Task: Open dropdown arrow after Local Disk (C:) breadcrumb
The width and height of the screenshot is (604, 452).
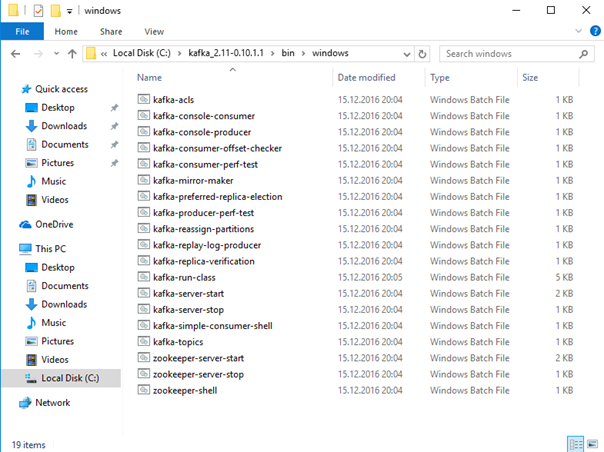Action: pos(180,54)
